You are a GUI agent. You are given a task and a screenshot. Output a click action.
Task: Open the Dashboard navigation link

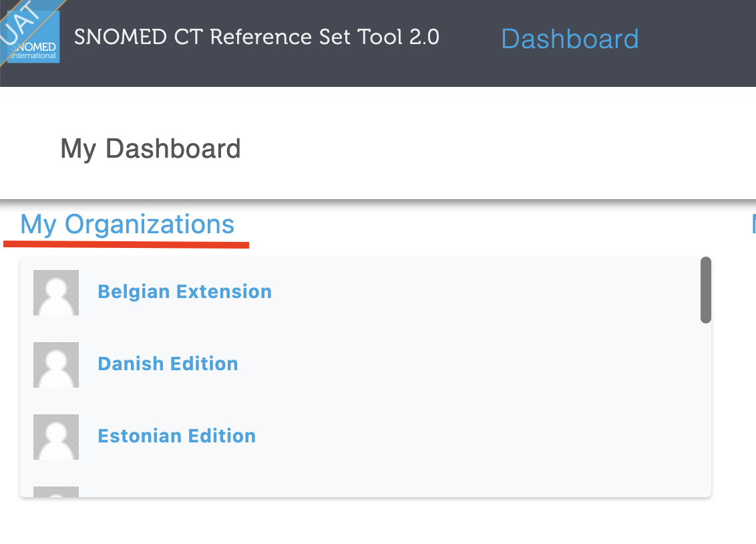[570, 39]
